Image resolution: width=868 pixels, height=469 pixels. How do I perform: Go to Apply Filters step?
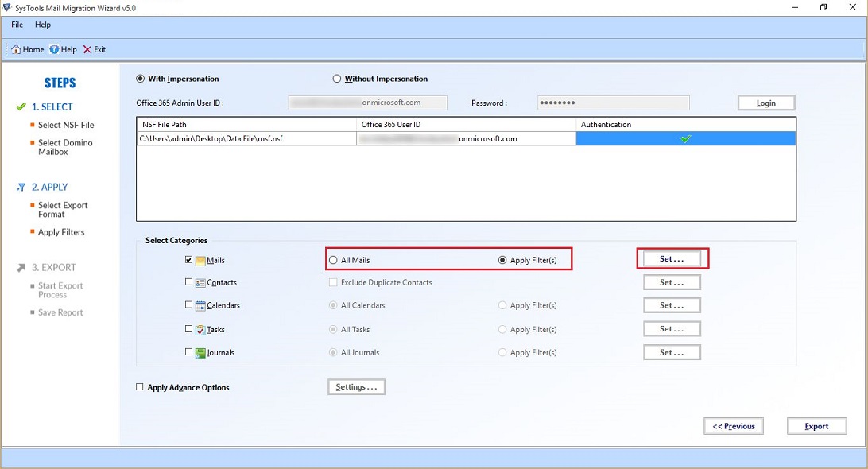[x=61, y=233]
